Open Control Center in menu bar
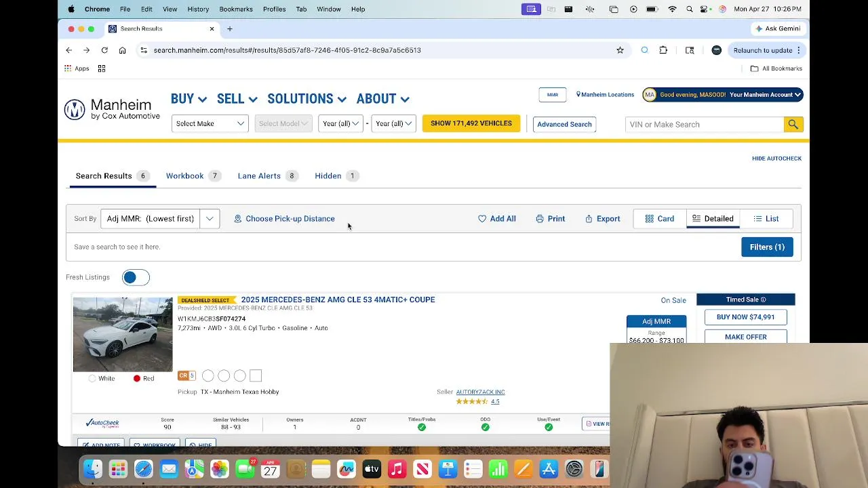This screenshot has height=488, width=868. pyautogui.click(x=705, y=9)
